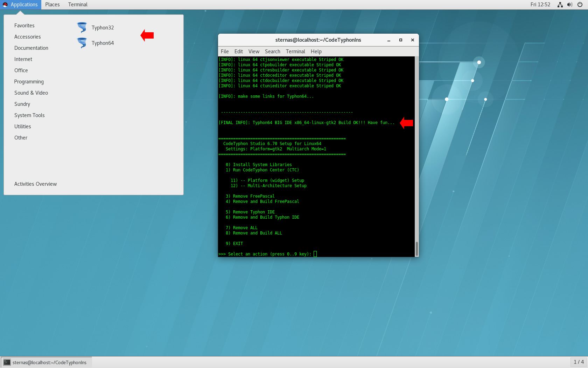The image size is (588, 368).
Task: Open the Edit menu in terminal
Action: [x=239, y=52]
